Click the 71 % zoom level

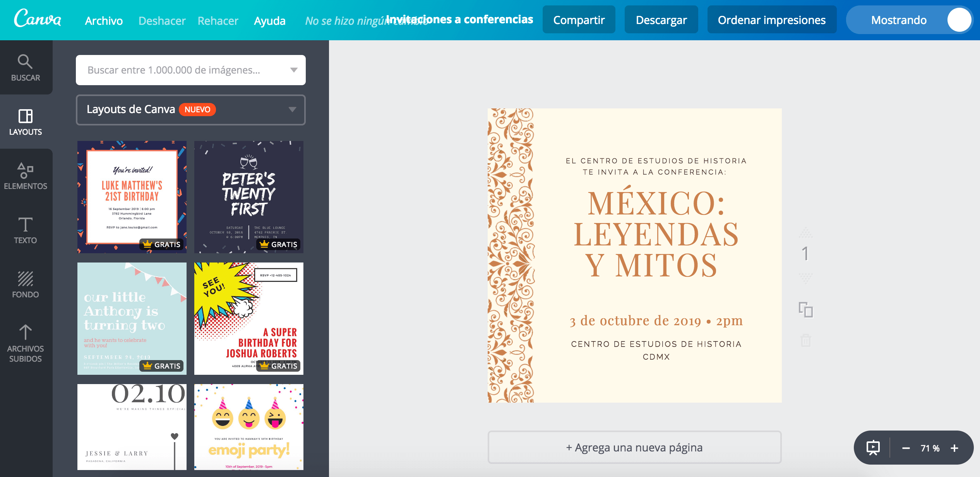(x=930, y=448)
